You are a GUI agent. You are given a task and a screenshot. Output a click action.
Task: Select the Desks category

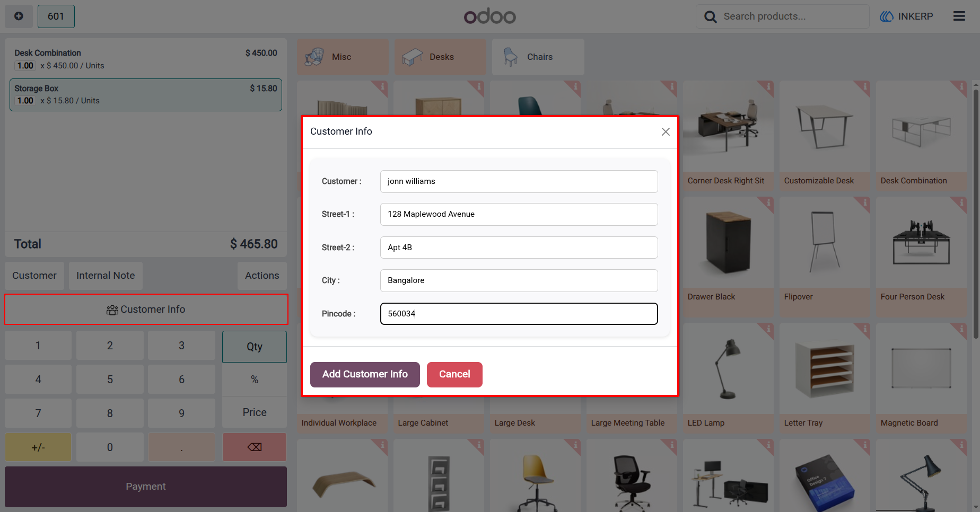coord(440,57)
